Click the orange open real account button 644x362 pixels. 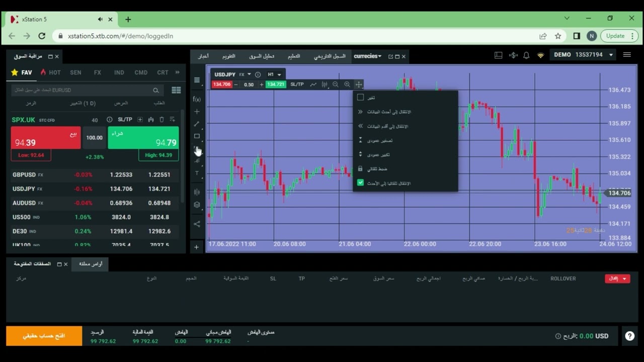[x=44, y=336]
